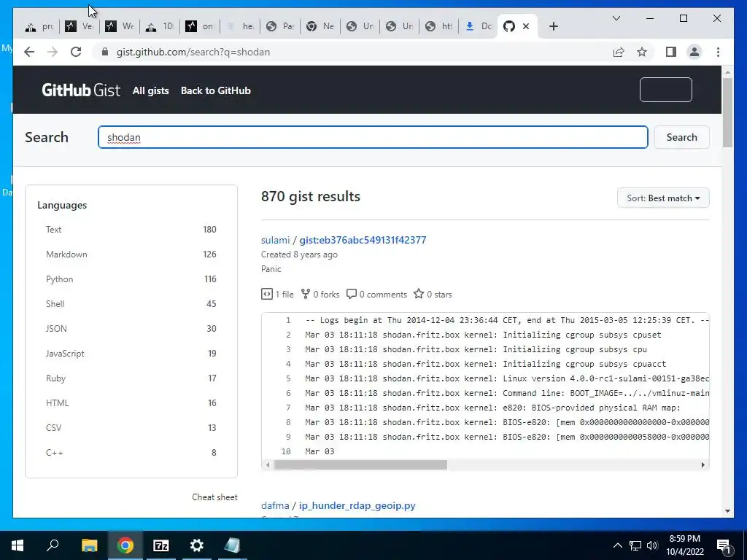Filter results by C++ language
Viewport: 747px width, 560px height.
(x=131, y=452)
